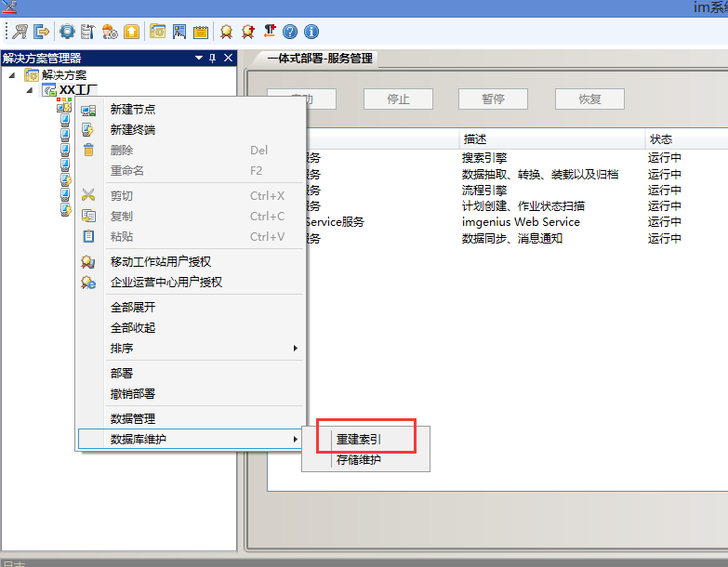Click the orange upload arrow toolbar icon
728x567 pixels.
tap(131, 32)
